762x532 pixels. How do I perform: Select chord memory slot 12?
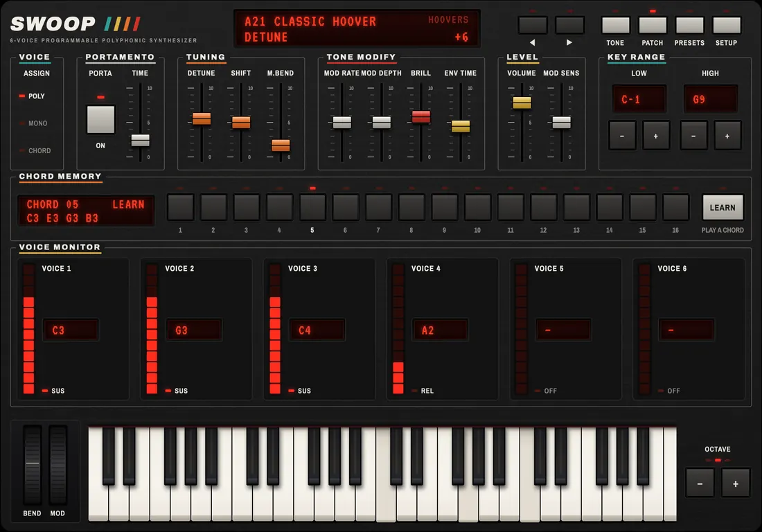click(x=544, y=207)
